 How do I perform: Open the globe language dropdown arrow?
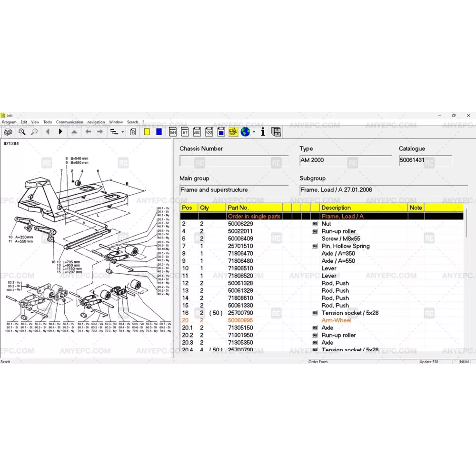pyautogui.click(x=254, y=132)
